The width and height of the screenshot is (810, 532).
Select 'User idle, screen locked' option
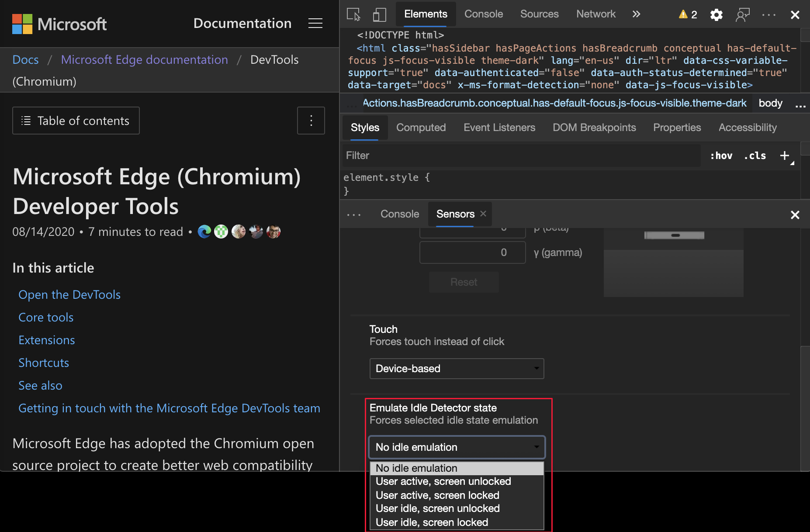coord(457,522)
